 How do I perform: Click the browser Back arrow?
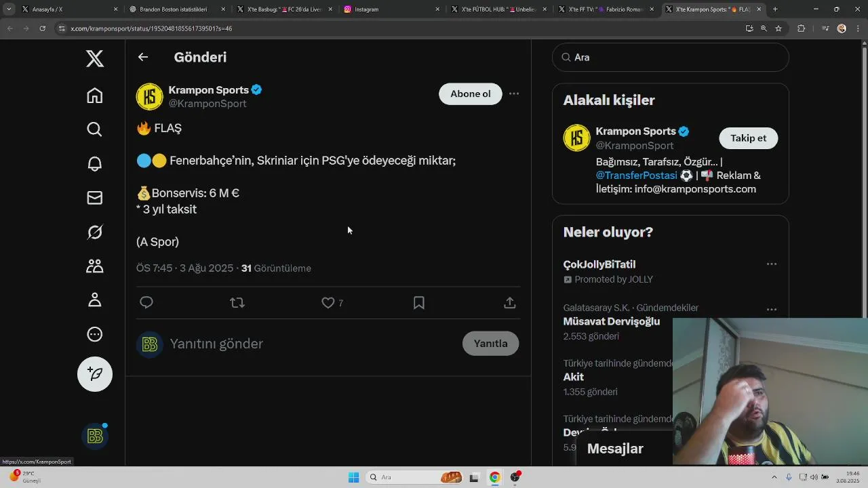tap(10, 28)
